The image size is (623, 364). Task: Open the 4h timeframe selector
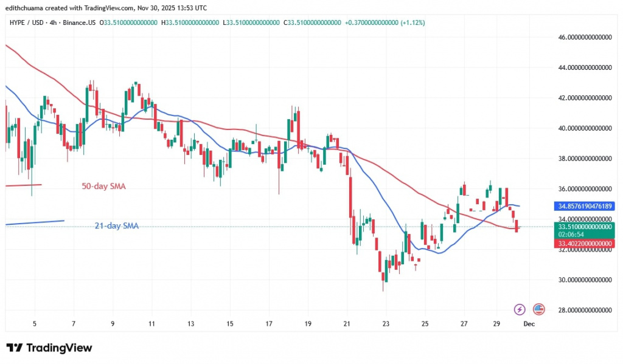pyautogui.click(x=53, y=22)
